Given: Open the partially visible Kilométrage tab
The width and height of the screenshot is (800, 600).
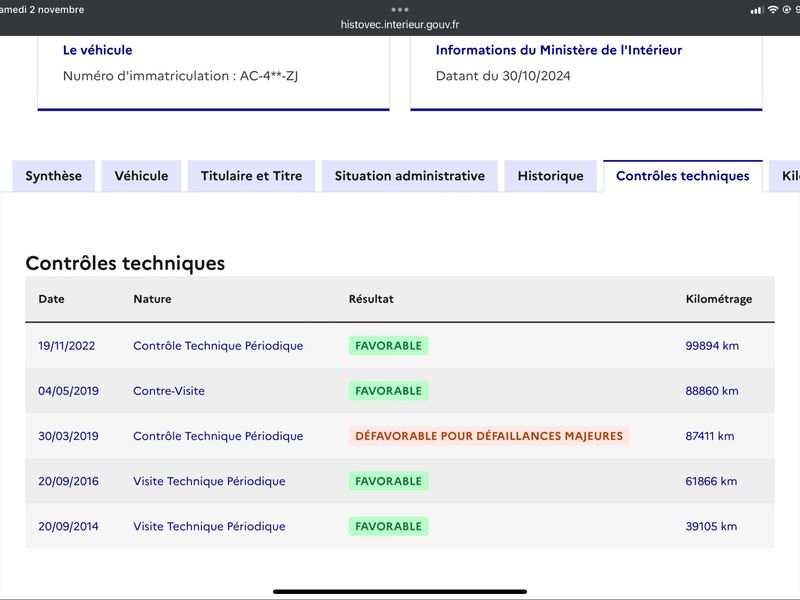Looking at the screenshot, I should coord(785,176).
